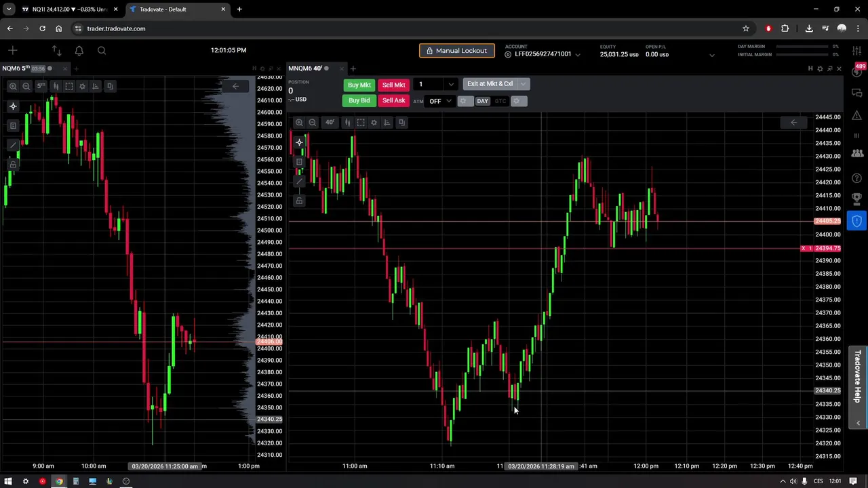Click the browser address bar
The height and width of the screenshot is (488, 868).
(407, 28)
